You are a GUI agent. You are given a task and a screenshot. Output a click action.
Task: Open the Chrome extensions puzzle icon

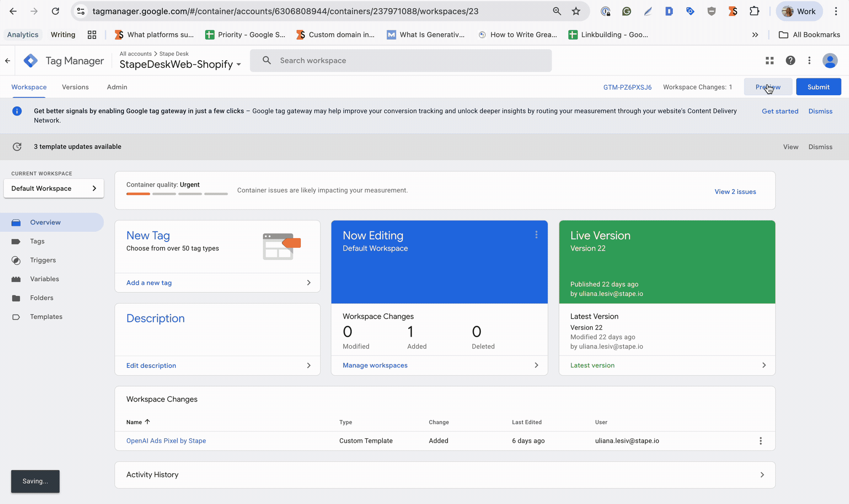coord(754,11)
